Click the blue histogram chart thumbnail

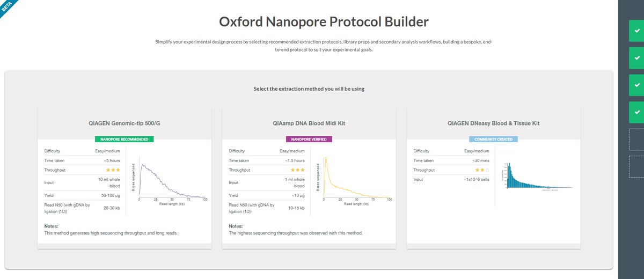(x=538, y=176)
